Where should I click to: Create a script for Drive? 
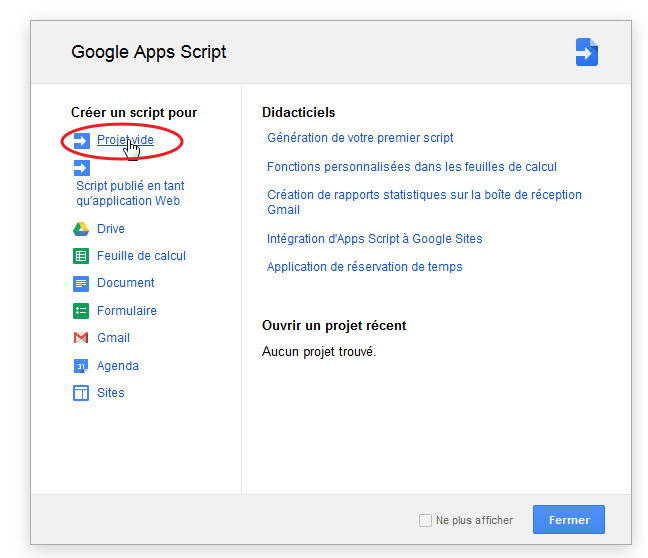point(111,229)
